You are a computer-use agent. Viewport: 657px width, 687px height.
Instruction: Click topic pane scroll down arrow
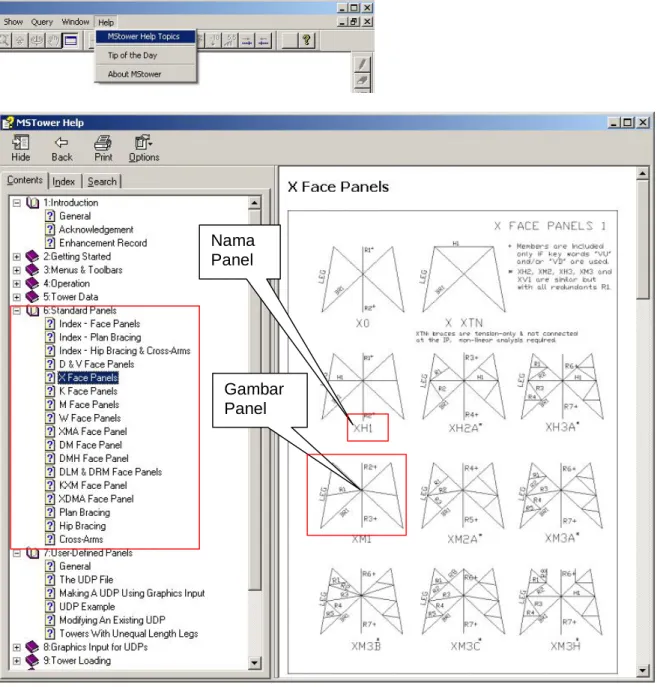tap(643, 670)
